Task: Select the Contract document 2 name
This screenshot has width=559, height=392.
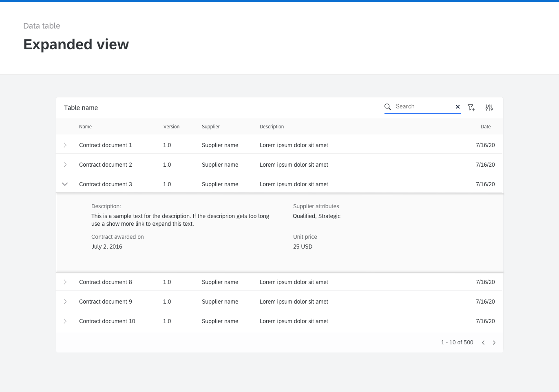Action: click(105, 165)
